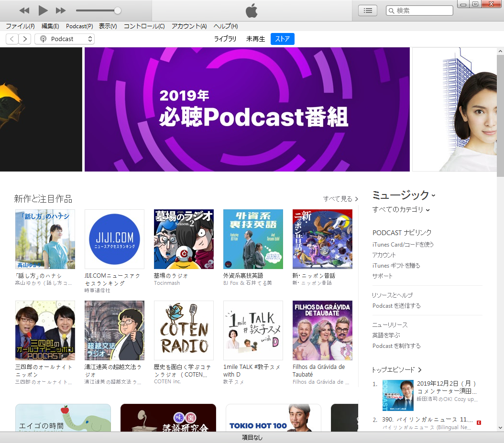This screenshot has height=443, width=504.
Task: Open the 編集(E) menu
Action: 50,26
